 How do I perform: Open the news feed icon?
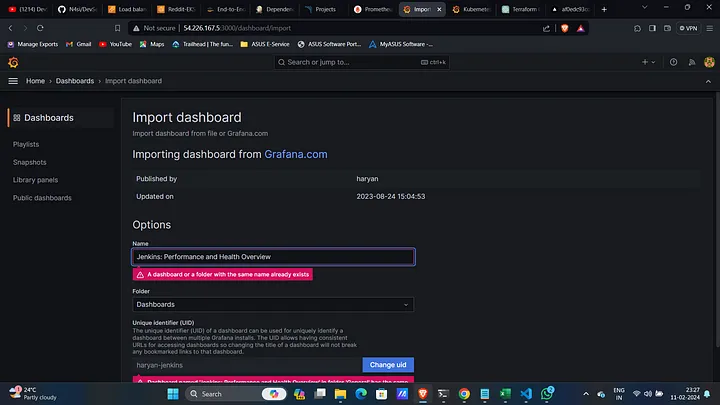pos(692,62)
